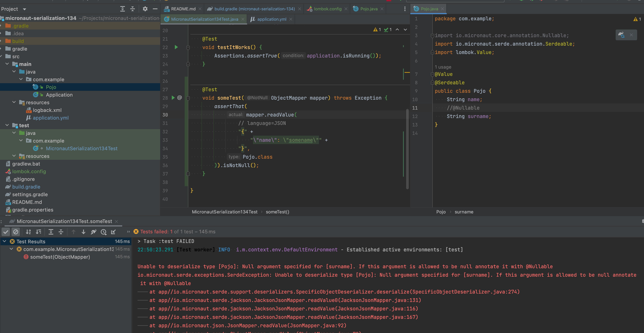
Task: Select someTest(ObjectMapper) in Test Results
Action: (x=60, y=257)
